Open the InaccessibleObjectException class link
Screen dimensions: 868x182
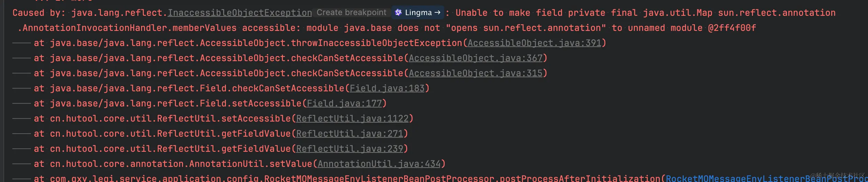coord(240,13)
